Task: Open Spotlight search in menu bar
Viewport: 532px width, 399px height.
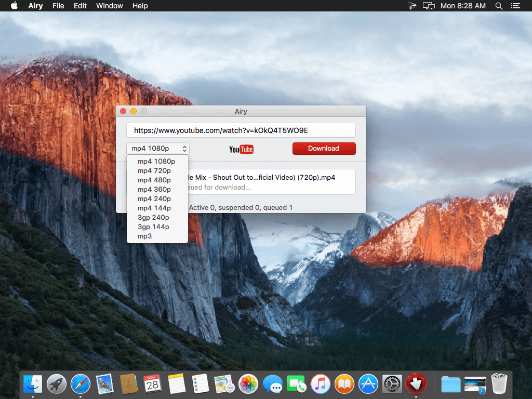Action: 499,6
